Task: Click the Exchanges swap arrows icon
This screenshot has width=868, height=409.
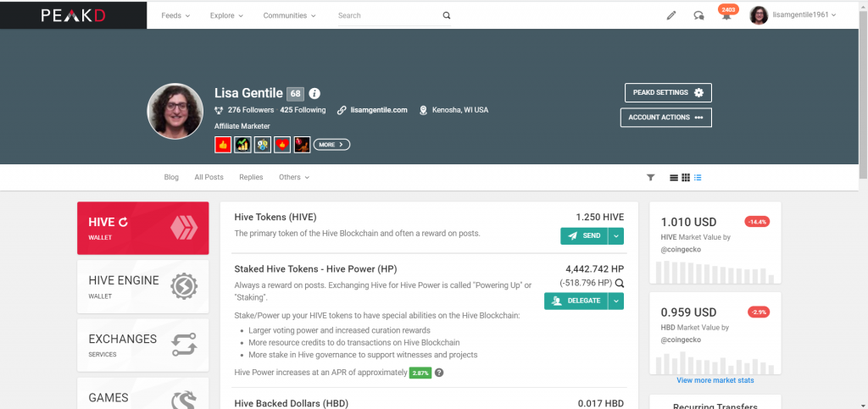Action: [x=184, y=345]
